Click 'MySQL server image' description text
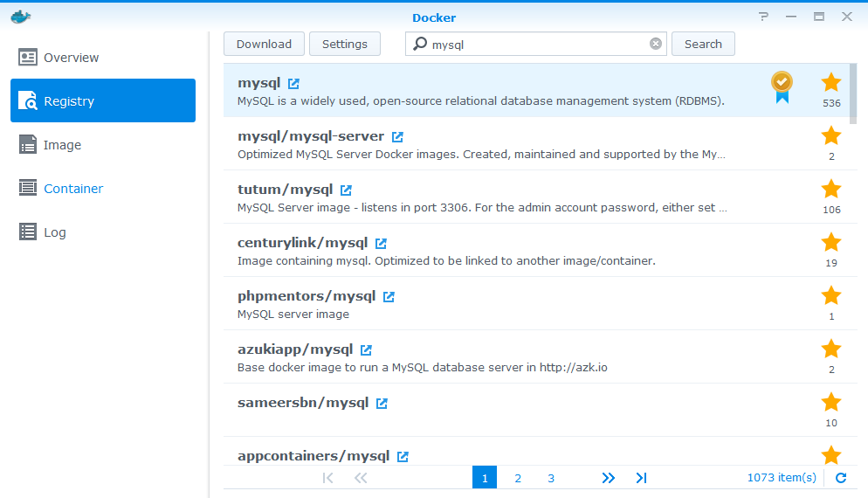The height and width of the screenshot is (498, 868). [x=293, y=314]
